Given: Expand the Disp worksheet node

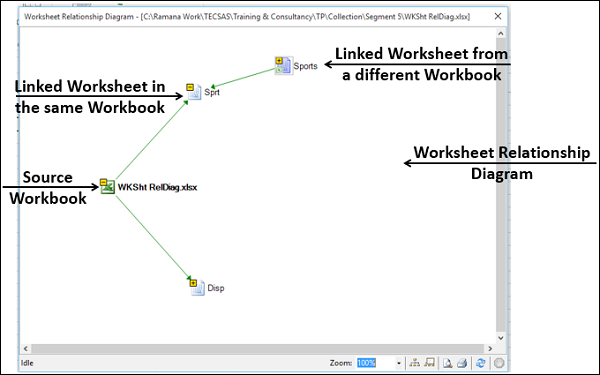Looking at the screenshot, I should 193,283.
